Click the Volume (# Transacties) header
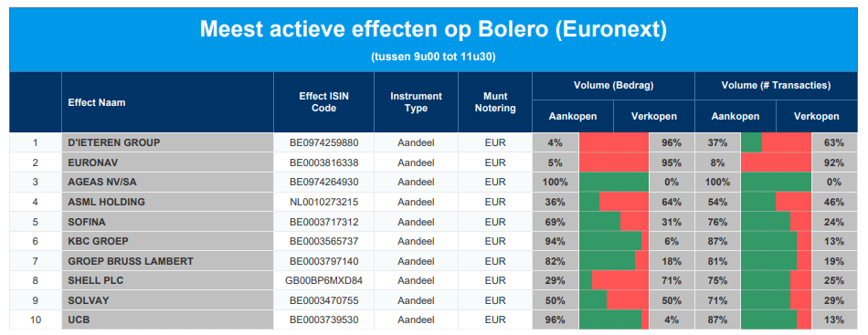This screenshot has width=868, height=335. [776, 86]
